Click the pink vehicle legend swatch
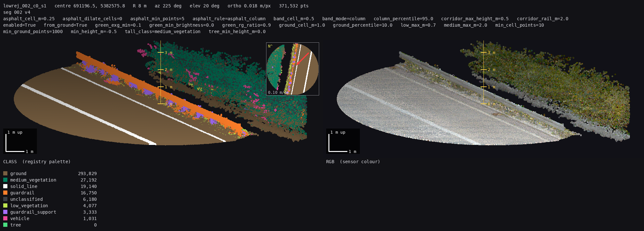Screen dimensions: 644x231 pos(5,218)
